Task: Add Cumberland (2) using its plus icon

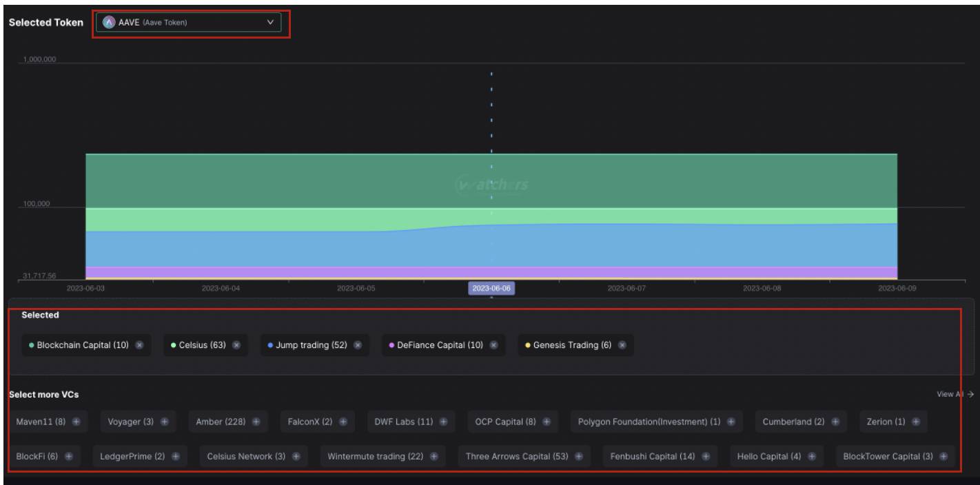Action: 835,422
